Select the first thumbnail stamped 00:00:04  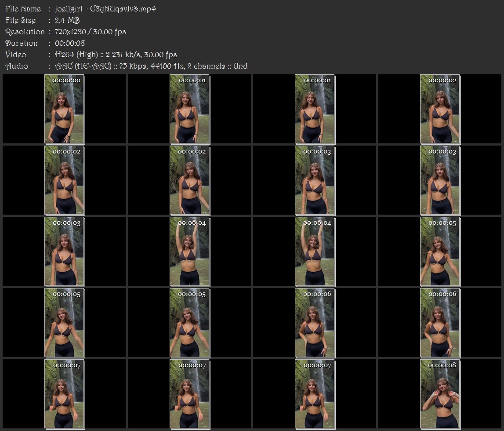(190, 252)
